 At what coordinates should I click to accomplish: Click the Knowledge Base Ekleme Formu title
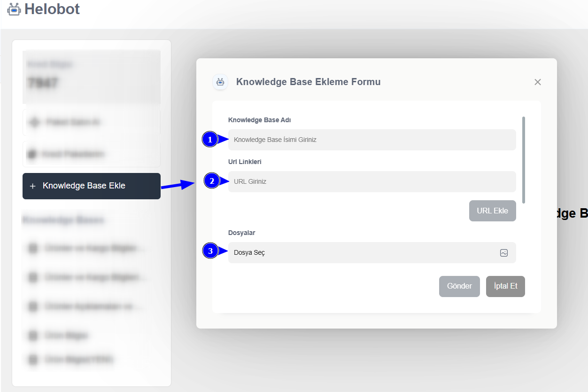click(309, 82)
